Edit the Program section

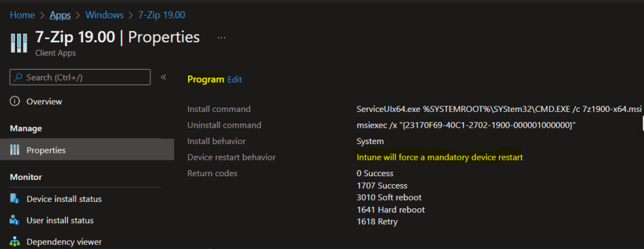point(235,80)
